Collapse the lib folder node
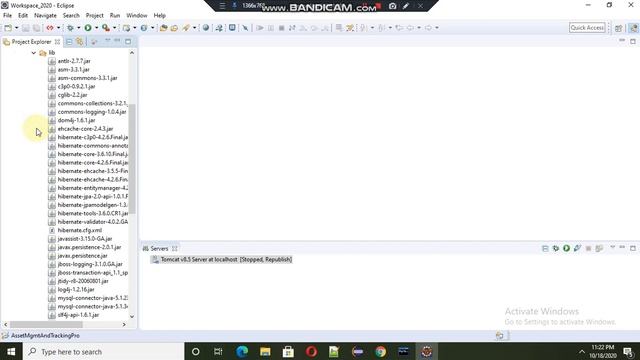The image size is (640, 360). (x=33, y=53)
